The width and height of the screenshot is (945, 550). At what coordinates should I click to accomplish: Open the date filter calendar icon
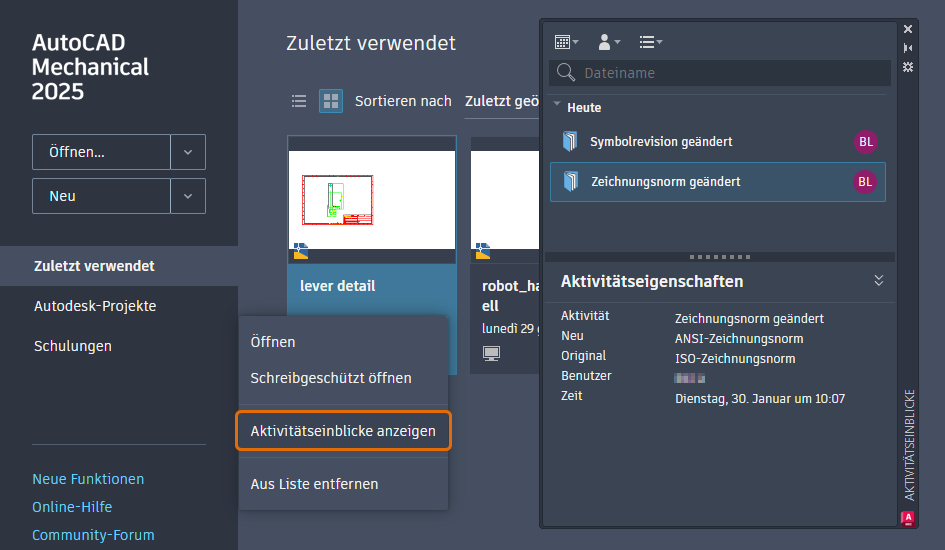pos(566,42)
